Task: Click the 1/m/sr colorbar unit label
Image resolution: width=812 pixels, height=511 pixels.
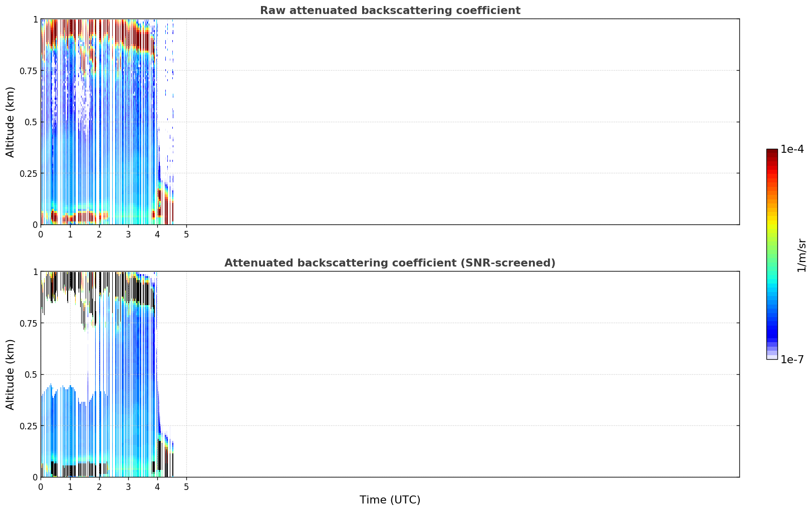Action: (801, 254)
